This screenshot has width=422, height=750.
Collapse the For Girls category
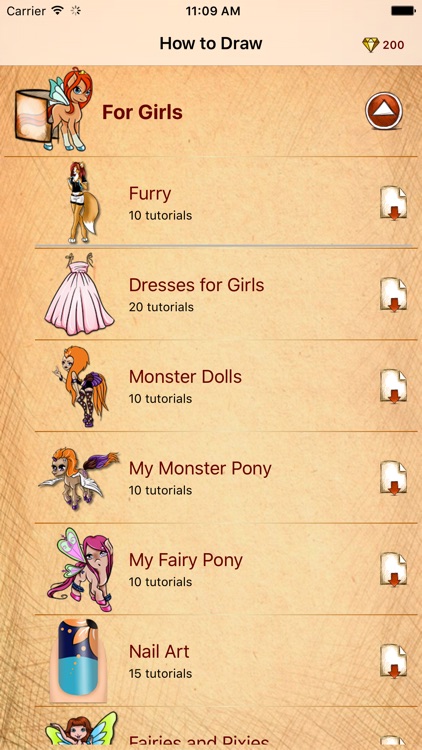[384, 111]
